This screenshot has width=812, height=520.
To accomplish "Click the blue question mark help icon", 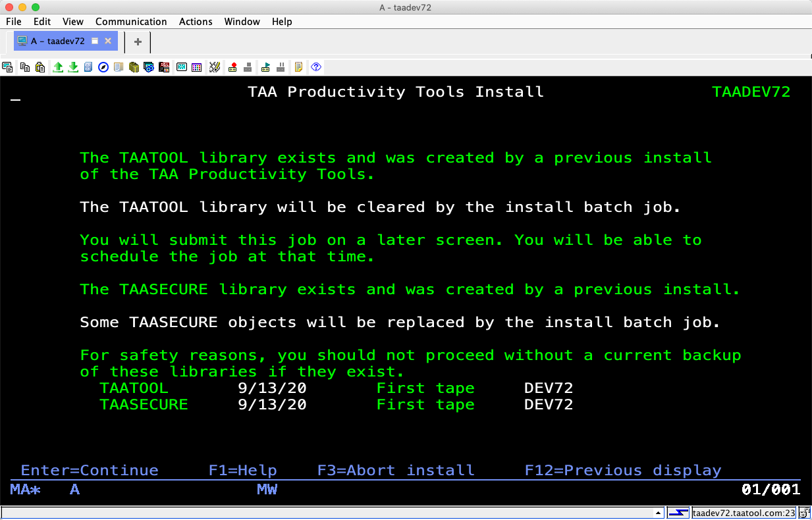I will coord(316,67).
